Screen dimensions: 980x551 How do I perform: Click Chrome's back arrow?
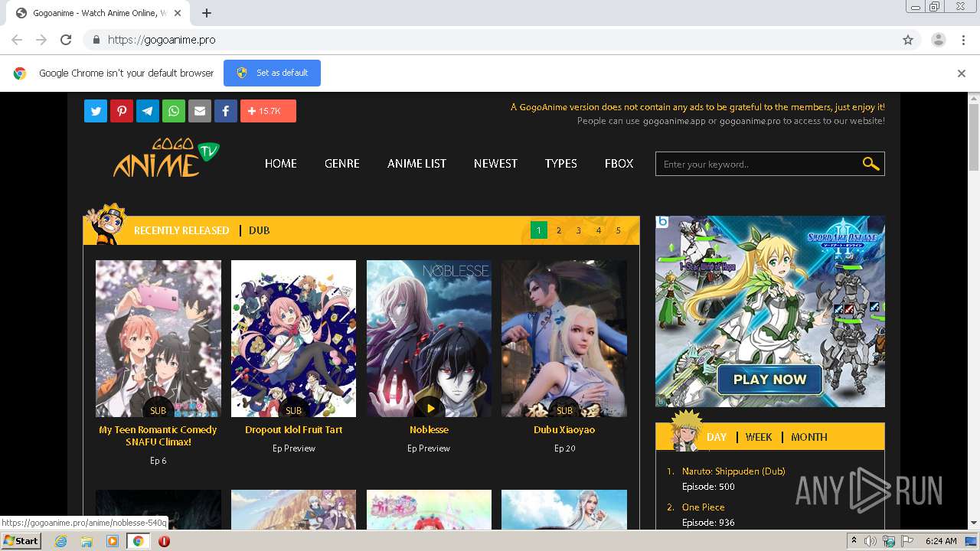click(17, 40)
